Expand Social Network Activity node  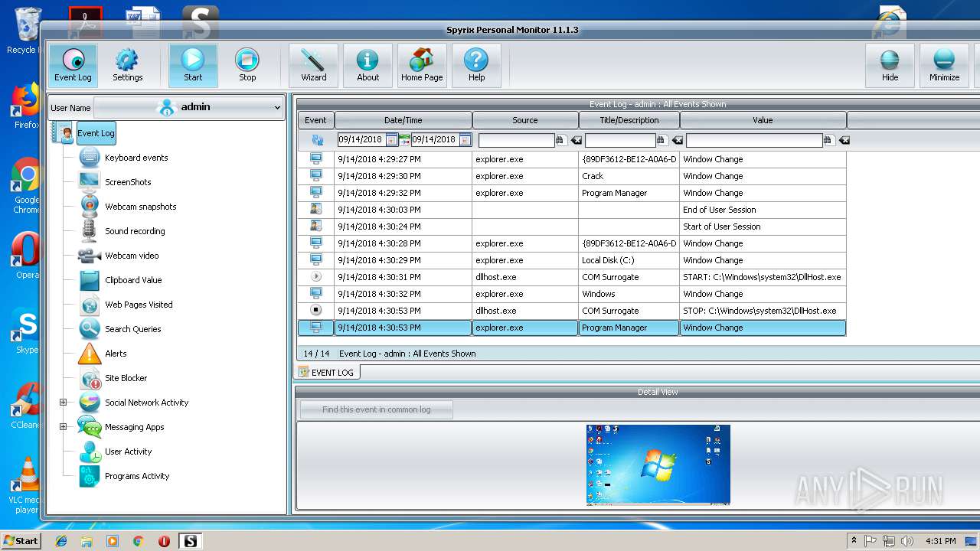(x=63, y=403)
